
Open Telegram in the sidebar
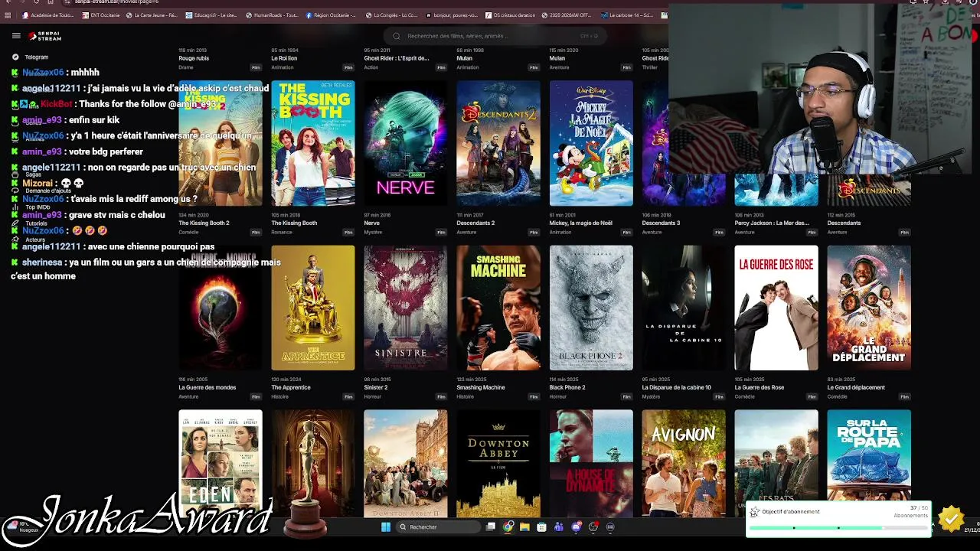31,57
